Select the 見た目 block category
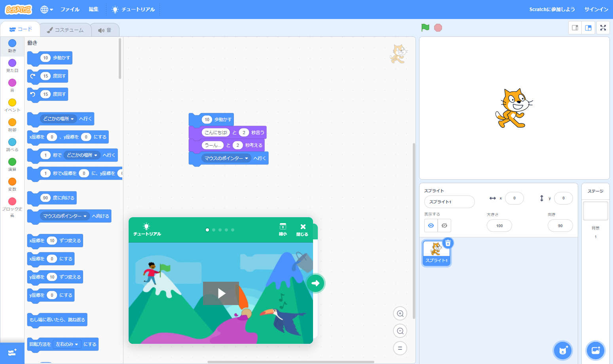This screenshot has height=364, width=613. click(x=12, y=64)
